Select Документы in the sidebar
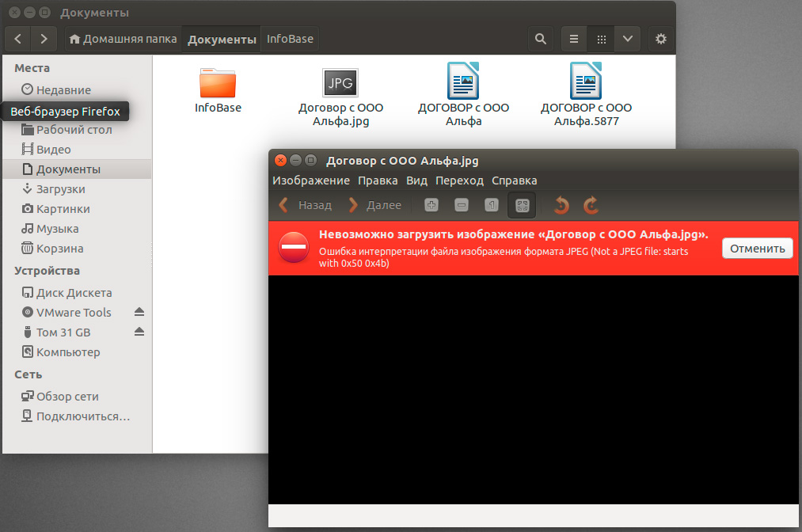This screenshot has width=802, height=532. point(77,169)
